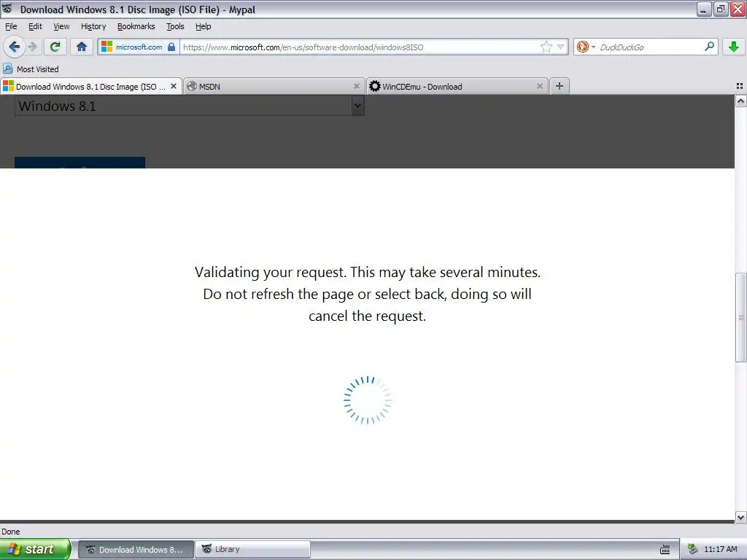This screenshot has height=560, width=747.
Task: Go back with the back arrow button
Action: coord(14,47)
